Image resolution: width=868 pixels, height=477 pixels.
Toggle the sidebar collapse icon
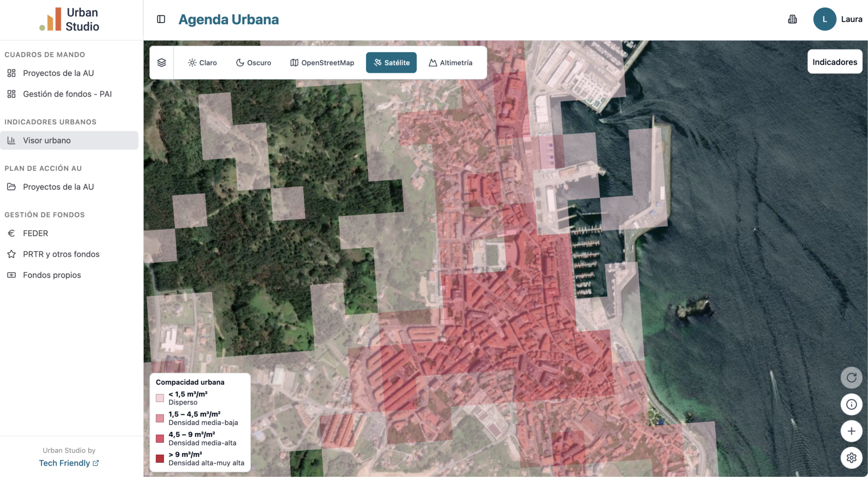(x=161, y=19)
